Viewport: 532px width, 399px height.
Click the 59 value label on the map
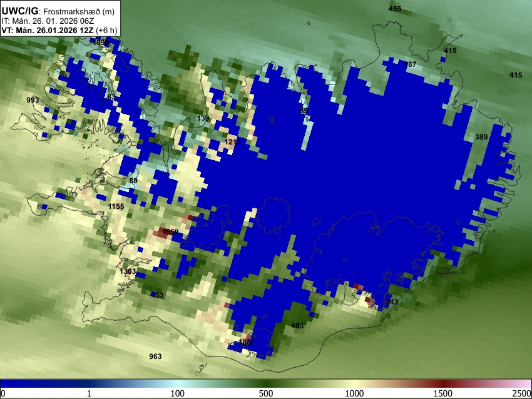point(304,111)
